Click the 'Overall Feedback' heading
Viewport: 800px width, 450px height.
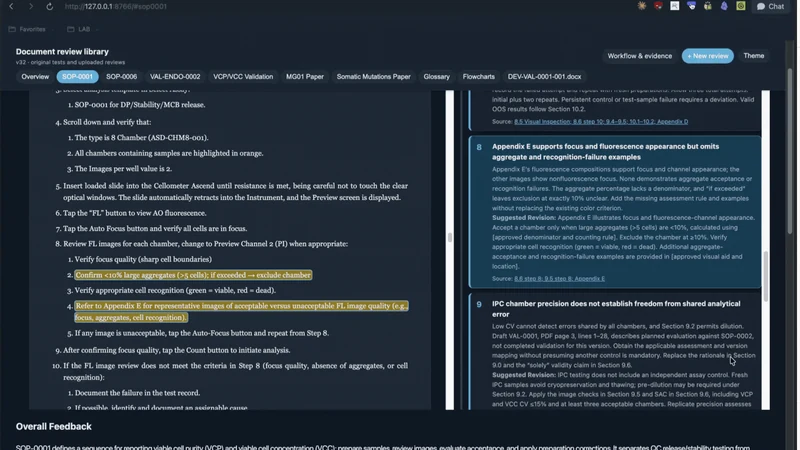coord(54,427)
